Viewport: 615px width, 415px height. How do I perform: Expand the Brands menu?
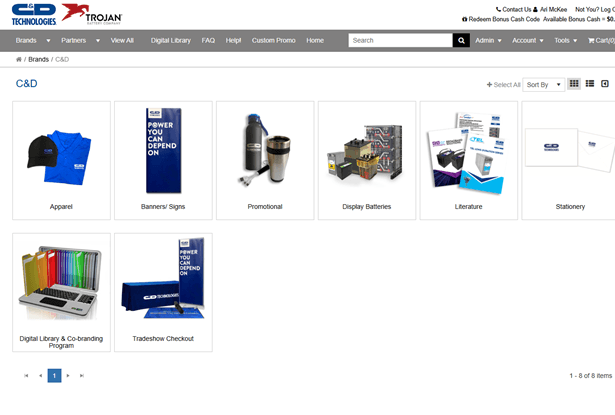click(31, 40)
